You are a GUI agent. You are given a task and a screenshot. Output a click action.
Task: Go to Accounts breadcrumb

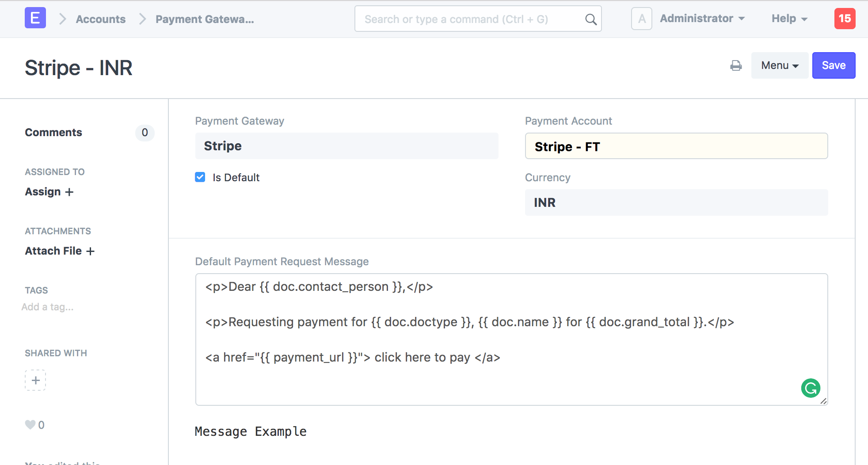pos(101,19)
